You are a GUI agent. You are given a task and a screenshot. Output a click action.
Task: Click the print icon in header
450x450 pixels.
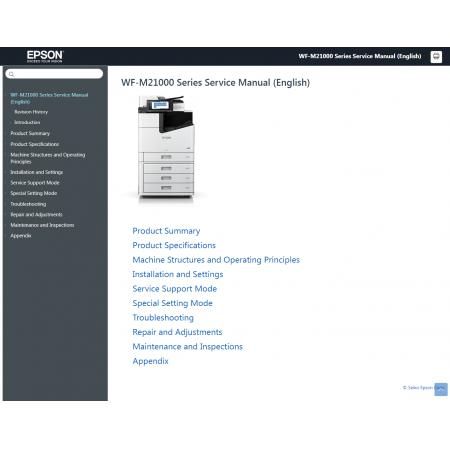coord(436,57)
